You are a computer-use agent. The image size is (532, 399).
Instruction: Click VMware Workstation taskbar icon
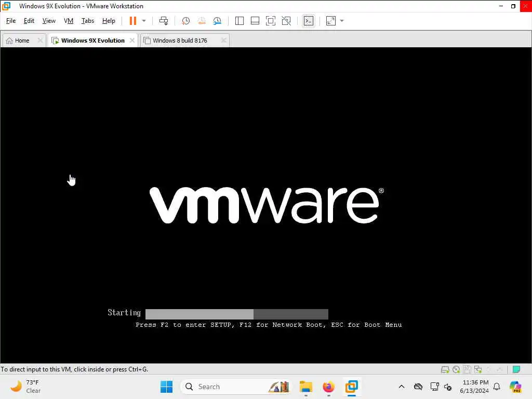[x=352, y=387]
